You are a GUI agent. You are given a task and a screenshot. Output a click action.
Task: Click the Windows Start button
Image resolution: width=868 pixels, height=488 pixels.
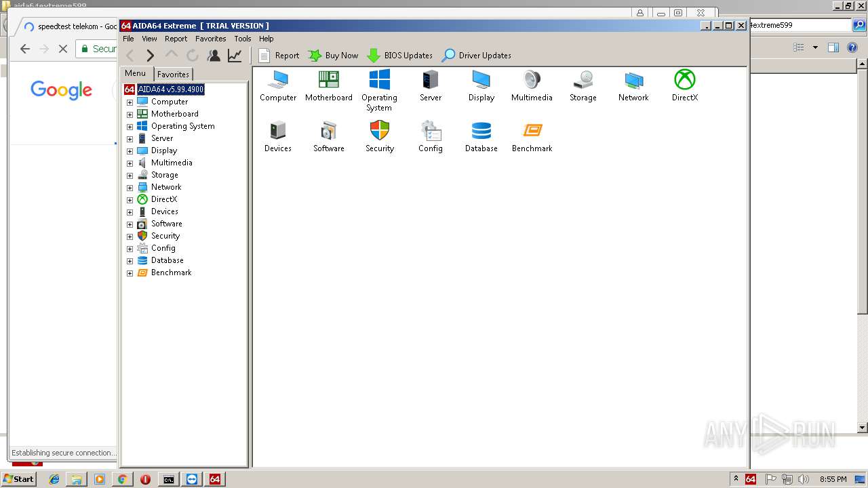coord(19,479)
